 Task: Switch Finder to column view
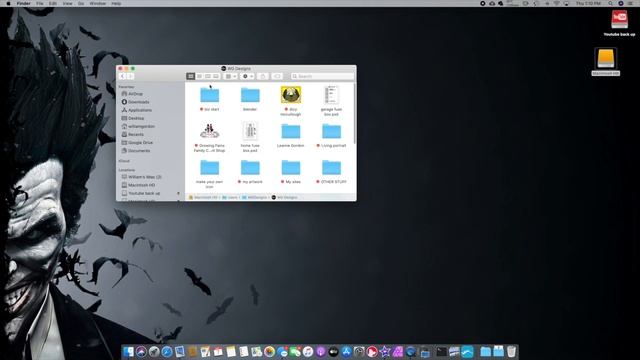[x=208, y=76]
